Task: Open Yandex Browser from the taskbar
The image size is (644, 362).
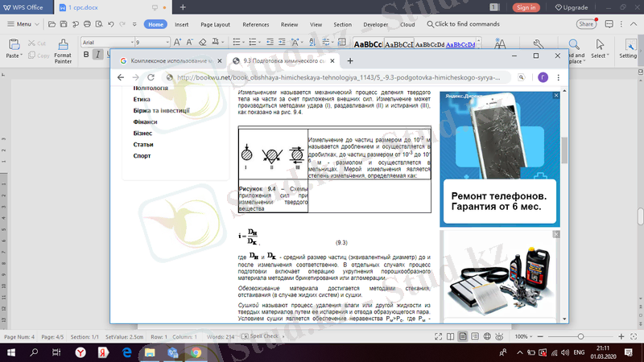Action: (80, 352)
